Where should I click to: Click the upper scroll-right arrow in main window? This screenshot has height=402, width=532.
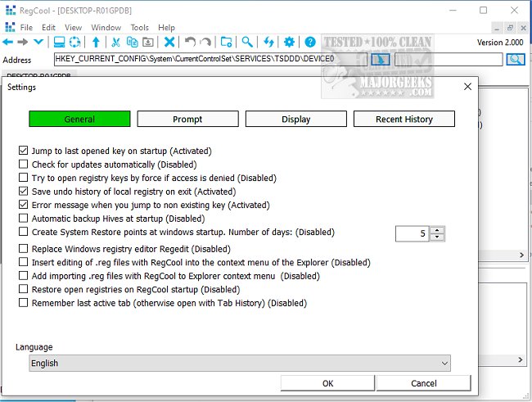coord(521,255)
